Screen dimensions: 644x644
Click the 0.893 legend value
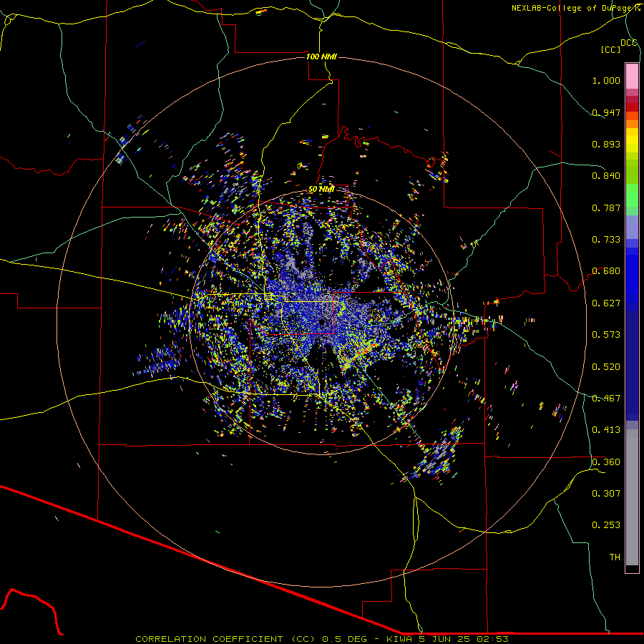[606, 144]
